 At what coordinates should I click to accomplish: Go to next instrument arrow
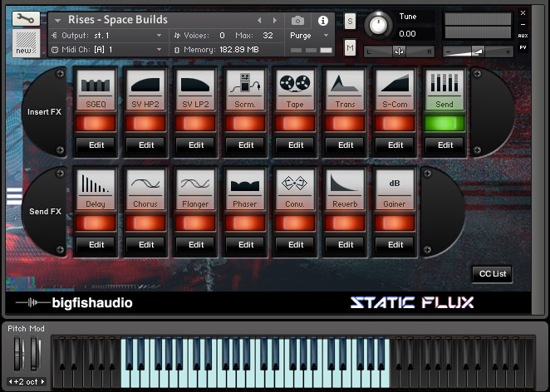coord(275,21)
